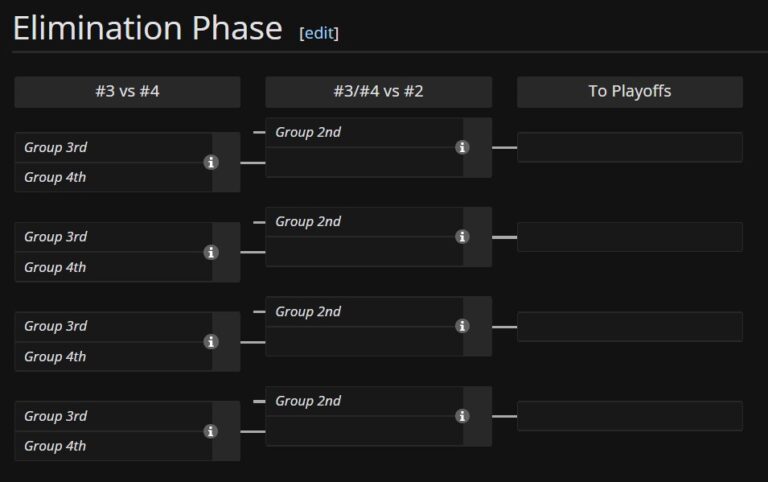Click the Elimination Phase heading

click(148, 29)
